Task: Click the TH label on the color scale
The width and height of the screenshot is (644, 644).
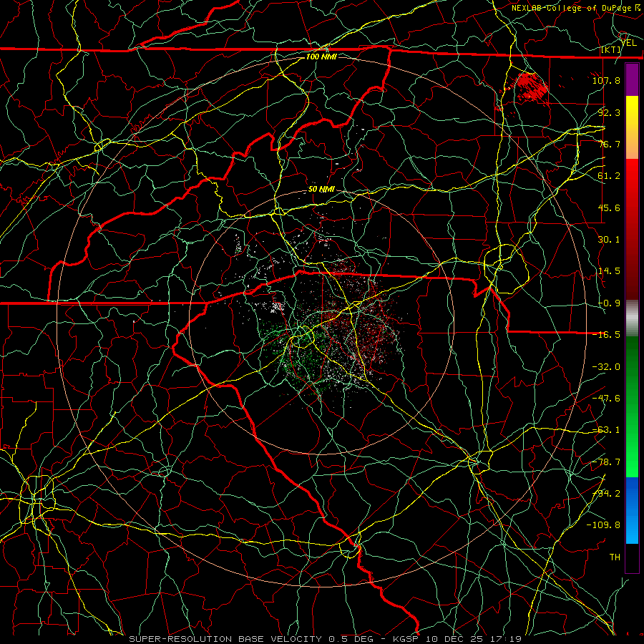Action: (615, 557)
